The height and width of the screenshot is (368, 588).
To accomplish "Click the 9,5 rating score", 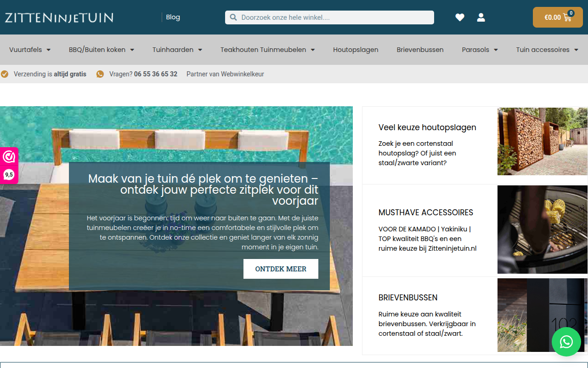I will click(9, 175).
